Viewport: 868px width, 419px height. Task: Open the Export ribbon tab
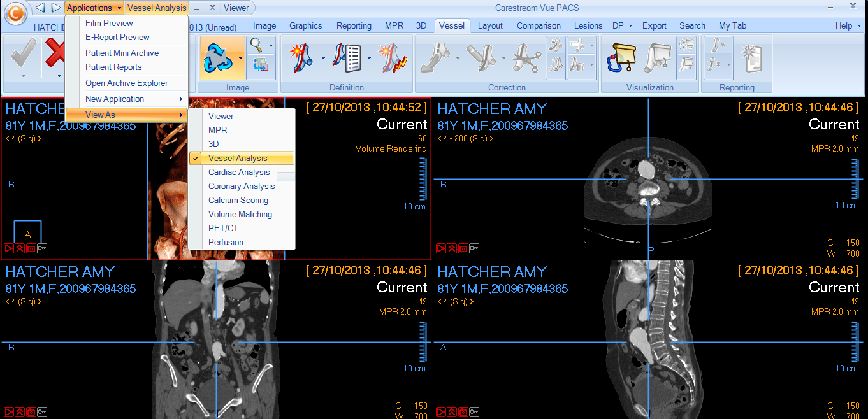pos(654,25)
